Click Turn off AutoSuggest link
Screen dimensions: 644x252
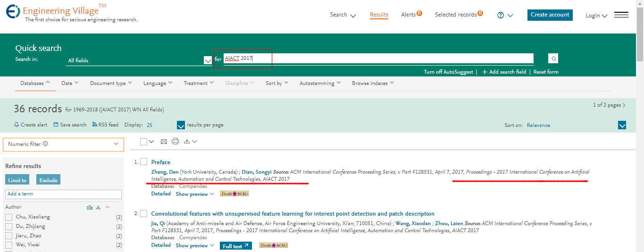click(448, 72)
